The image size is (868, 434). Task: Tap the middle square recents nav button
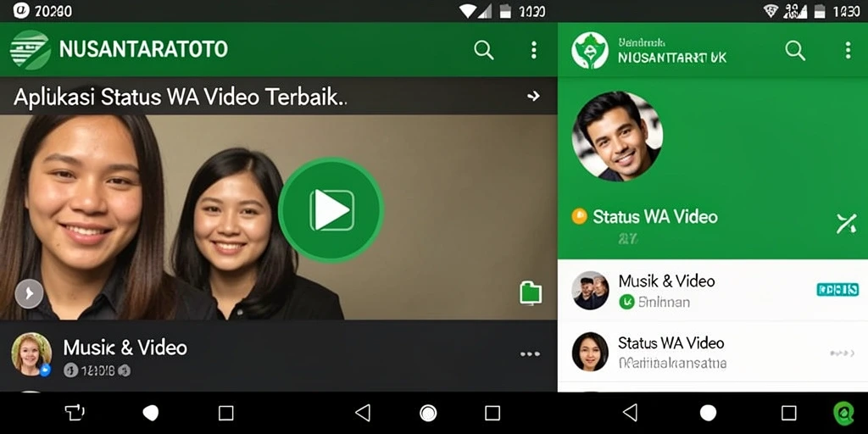(492, 413)
